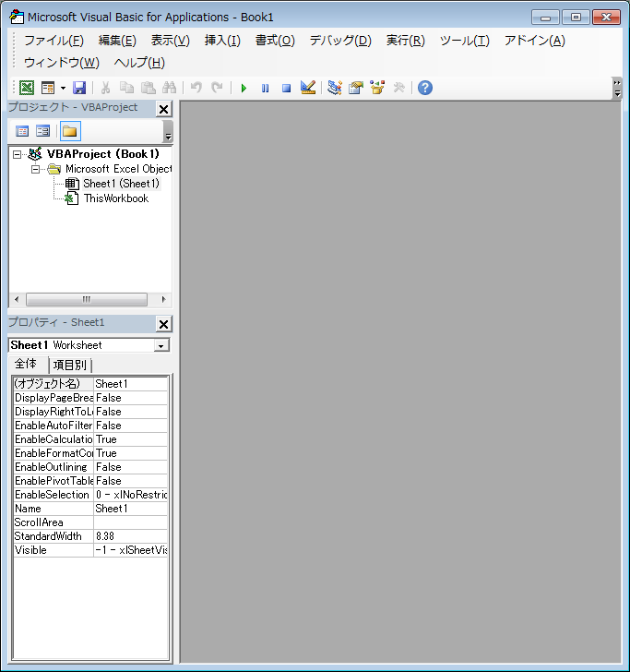Click the empty ScrollArea value field
Image resolution: width=630 pixels, height=672 pixels.
click(x=131, y=522)
